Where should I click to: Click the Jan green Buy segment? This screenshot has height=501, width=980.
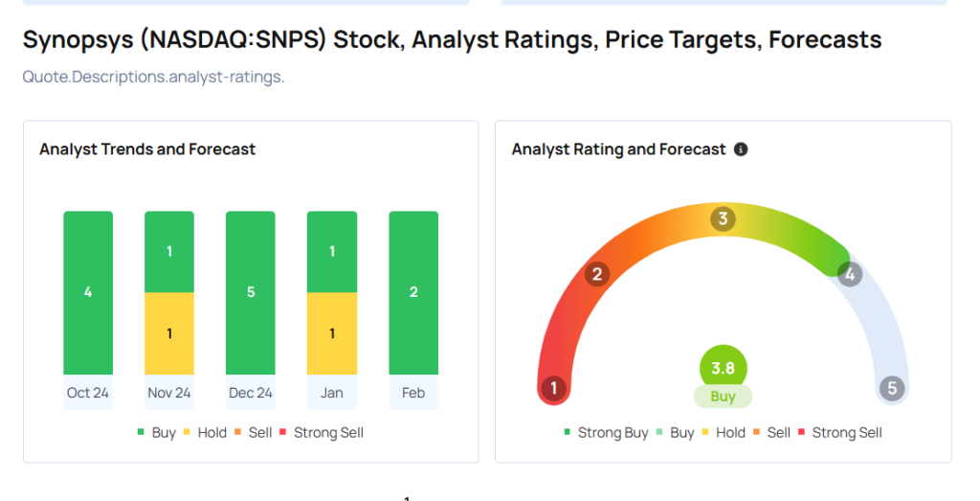pyautogui.click(x=332, y=252)
